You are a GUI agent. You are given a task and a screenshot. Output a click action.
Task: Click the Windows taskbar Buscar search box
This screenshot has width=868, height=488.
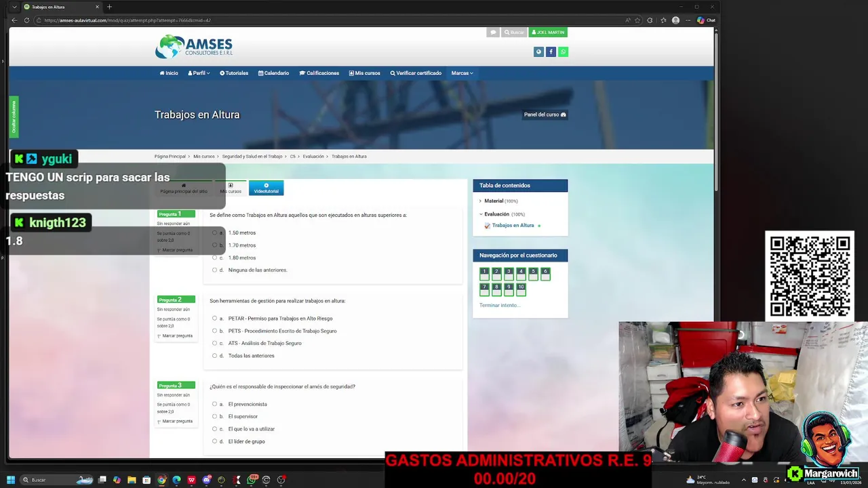click(58, 480)
